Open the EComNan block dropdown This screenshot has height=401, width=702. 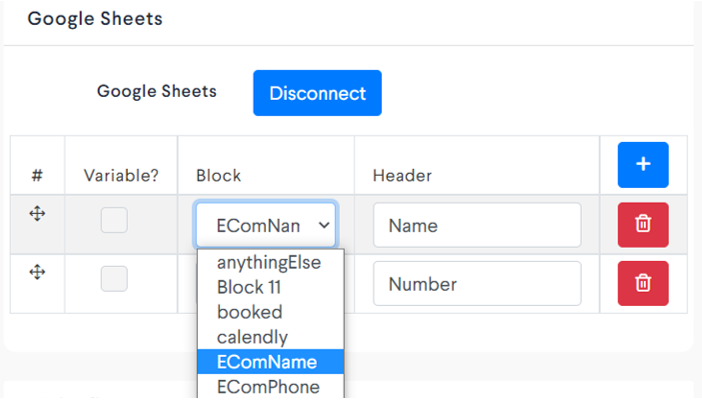tap(265, 225)
